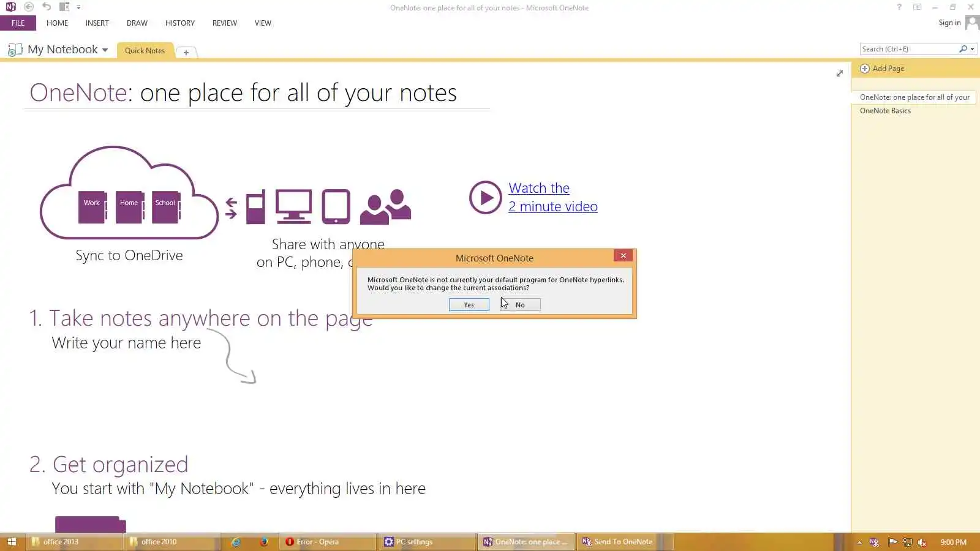The height and width of the screenshot is (551, 980).
Task: Open OneNote Help question mark
Action: [x=899, y=7]
